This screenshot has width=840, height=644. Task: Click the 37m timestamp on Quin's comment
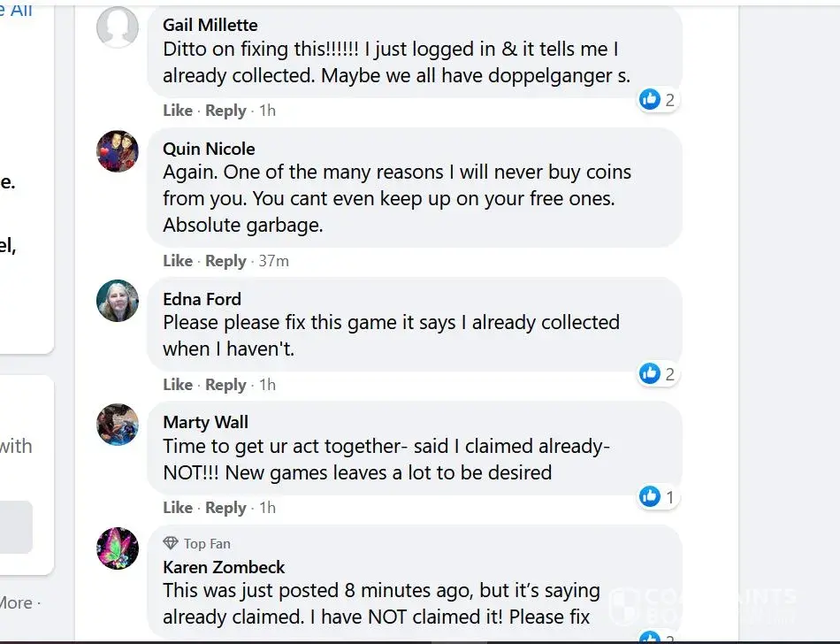[273, 261]
